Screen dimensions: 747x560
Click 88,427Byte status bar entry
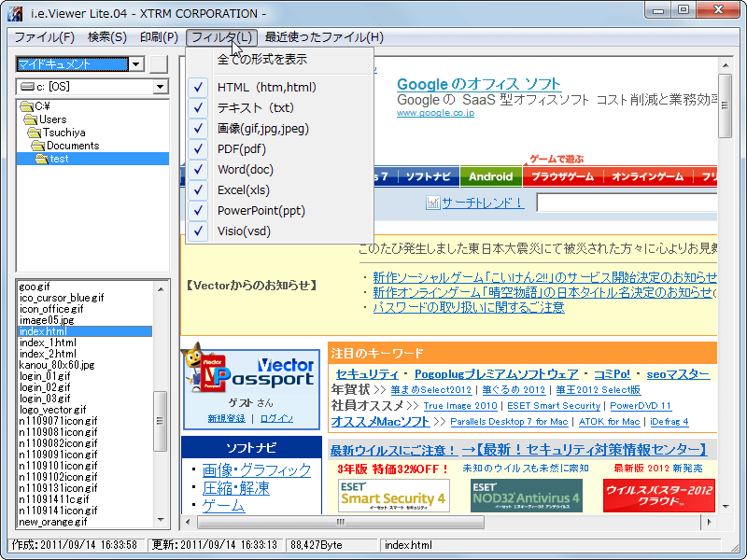[x=331, y=545]
